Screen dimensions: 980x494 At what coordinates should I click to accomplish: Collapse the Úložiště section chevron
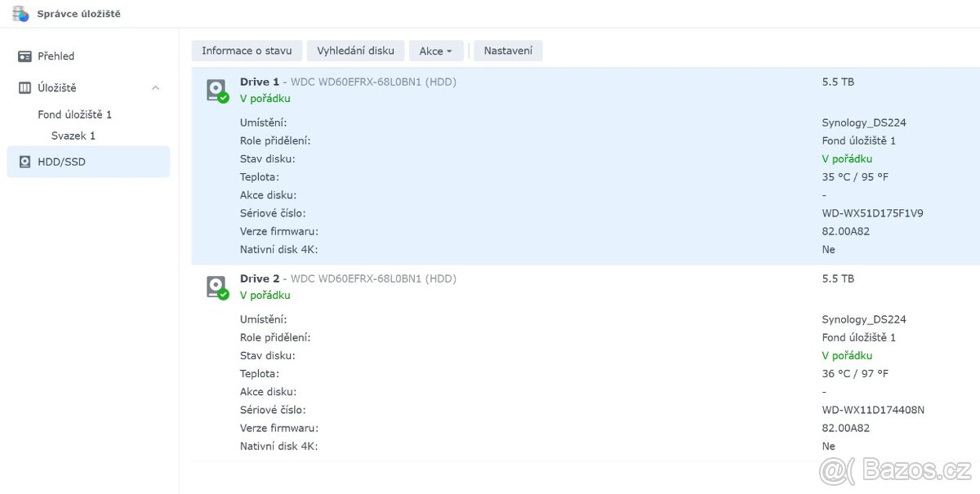155,87
